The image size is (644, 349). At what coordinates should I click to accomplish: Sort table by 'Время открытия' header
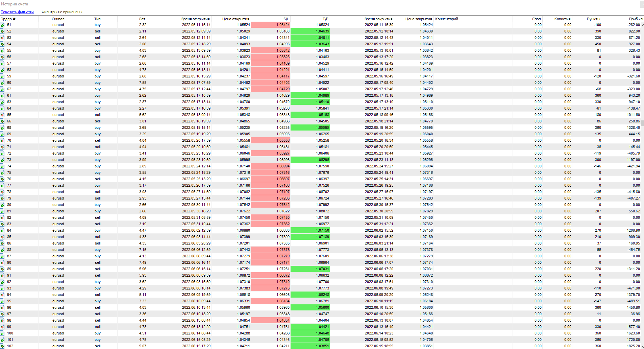click(x=195, y=19)
